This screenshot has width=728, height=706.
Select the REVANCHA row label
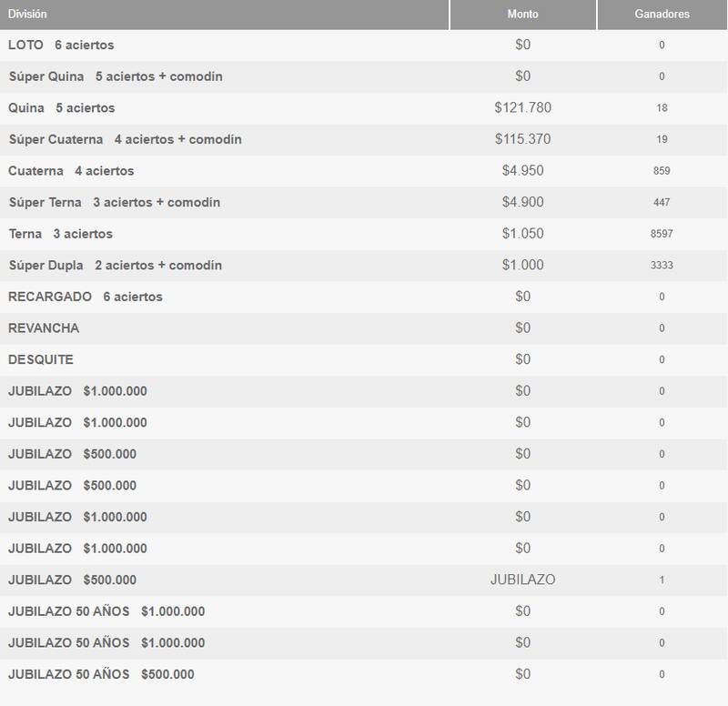pos(44,328)
